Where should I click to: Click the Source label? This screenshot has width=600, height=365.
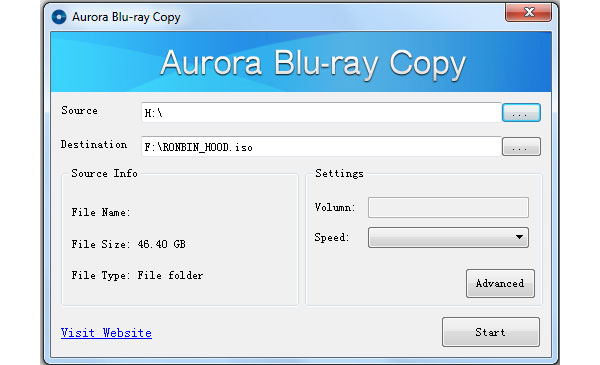pyautogui.click(x=80, y=111)
